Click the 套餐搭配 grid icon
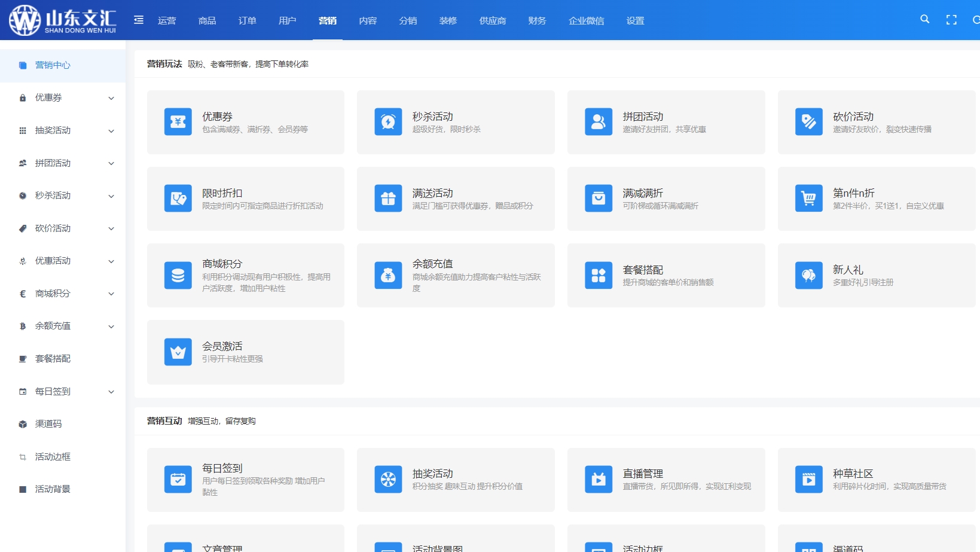Screen dimensions: 980x552 click(599, 275)
